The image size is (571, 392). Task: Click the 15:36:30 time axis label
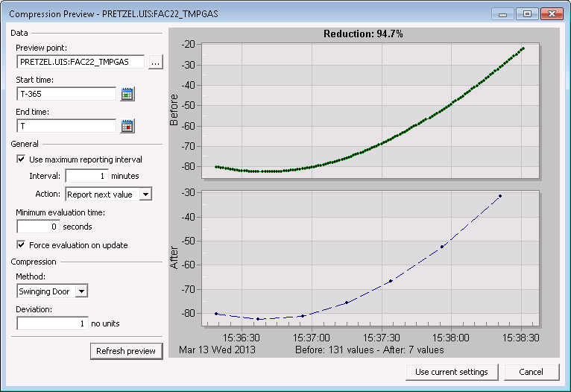click(242, 338)
